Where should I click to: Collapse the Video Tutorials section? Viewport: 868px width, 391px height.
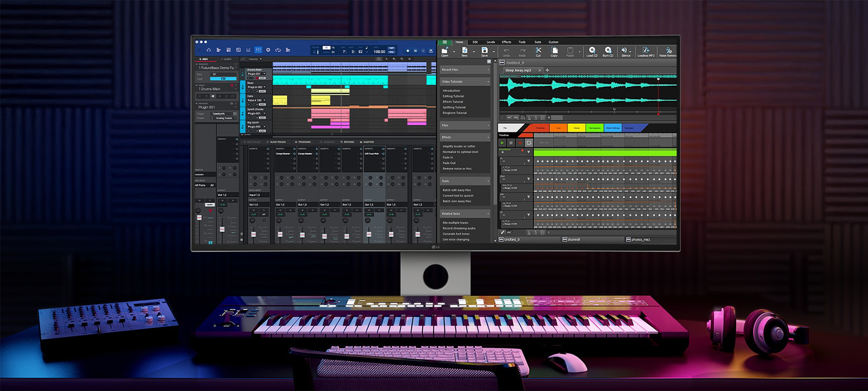point(488,81)
